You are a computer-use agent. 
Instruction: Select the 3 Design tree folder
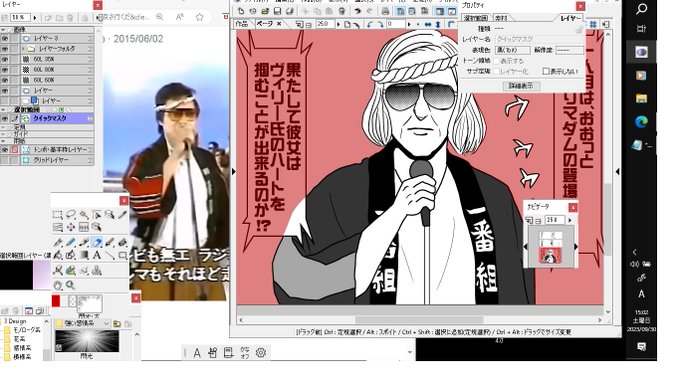tap(15, 321)
